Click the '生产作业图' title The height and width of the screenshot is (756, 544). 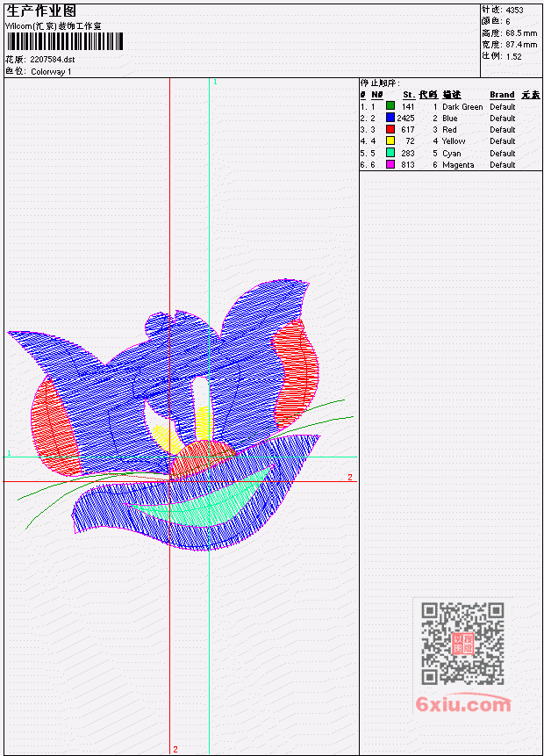click(41, 11)
